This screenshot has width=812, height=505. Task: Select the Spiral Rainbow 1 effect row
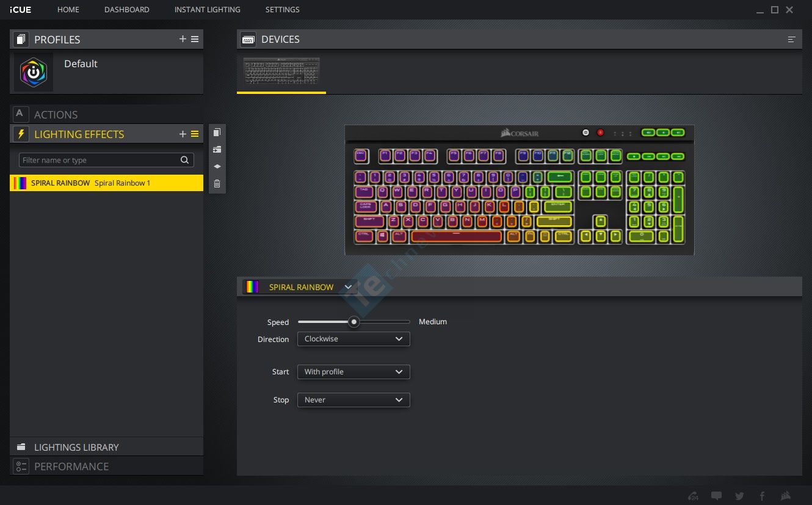point(106,183)
